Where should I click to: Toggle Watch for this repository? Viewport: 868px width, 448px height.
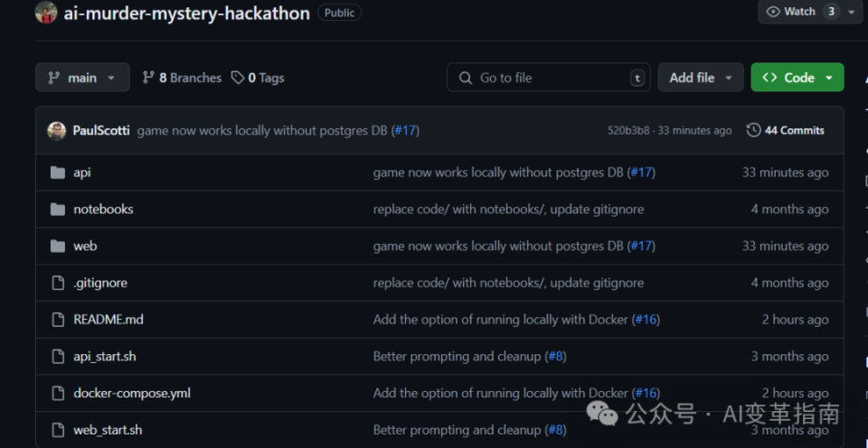click(x=791, y=12)
